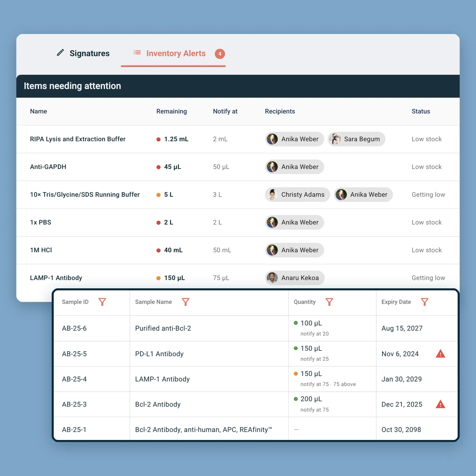Open the Sample ID column filter
Viewport: 476px width, 476px height.
coord(102,302)
